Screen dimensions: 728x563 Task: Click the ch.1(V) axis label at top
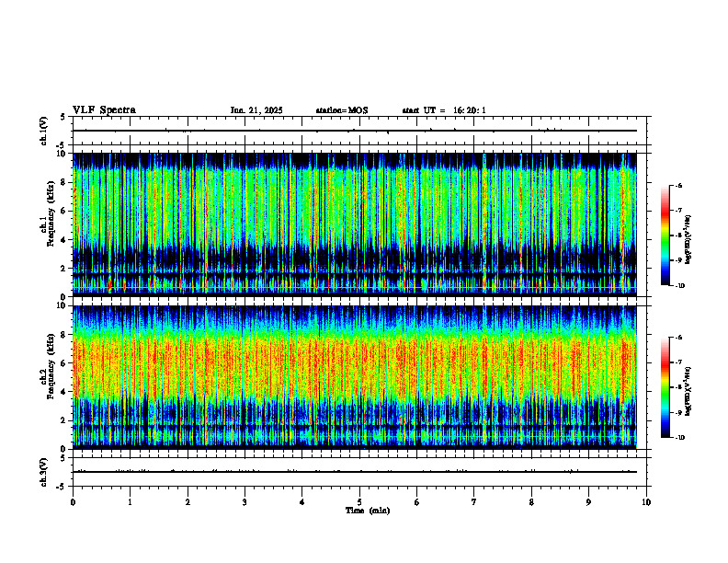(x=44, y=131)
